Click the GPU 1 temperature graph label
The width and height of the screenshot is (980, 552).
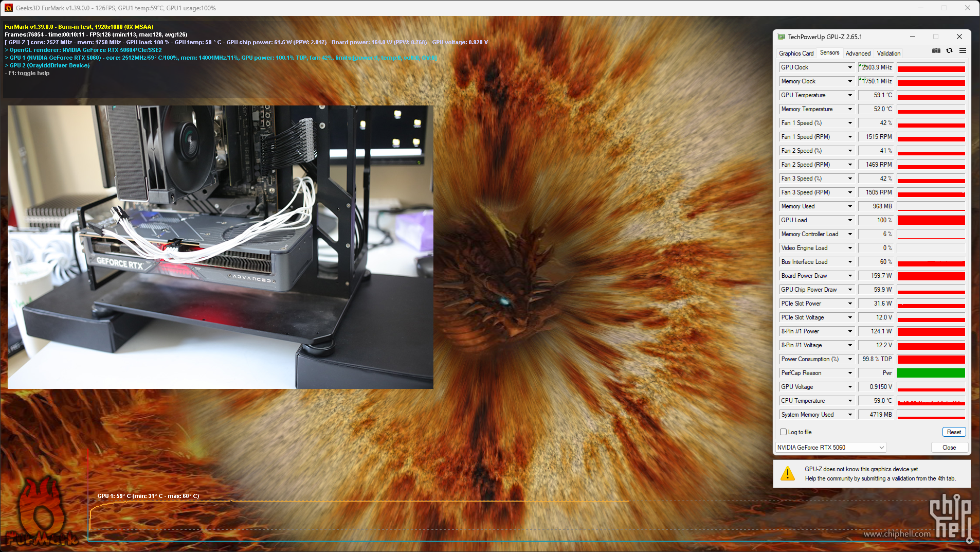(x=148, y=496)
